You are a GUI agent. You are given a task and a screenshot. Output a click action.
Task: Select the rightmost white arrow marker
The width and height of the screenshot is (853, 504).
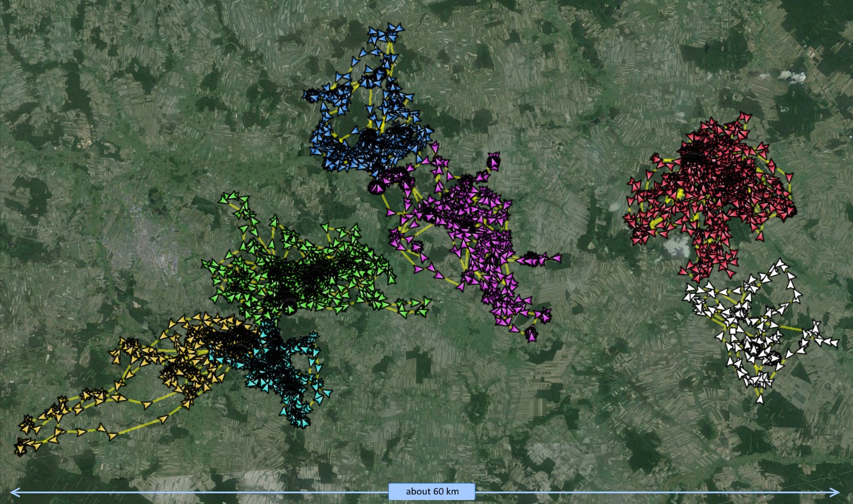(834, 342)
